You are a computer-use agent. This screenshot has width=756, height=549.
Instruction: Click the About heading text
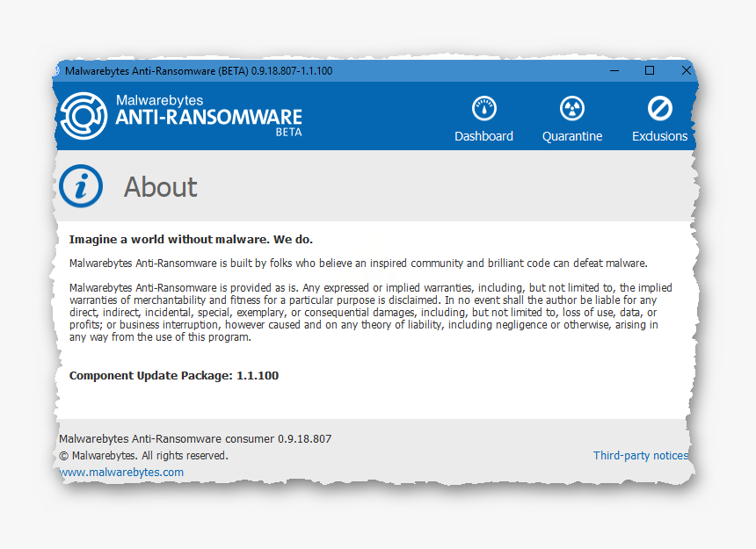[160, 186]
